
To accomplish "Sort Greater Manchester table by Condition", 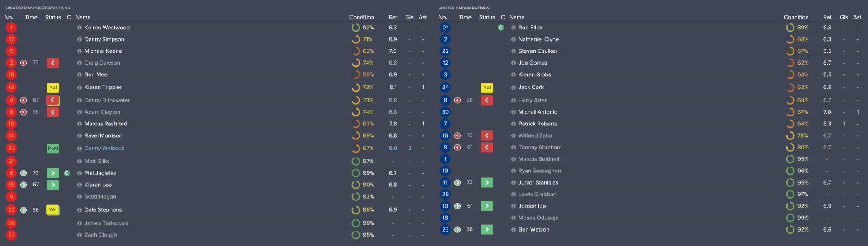I will coord(361,17).
